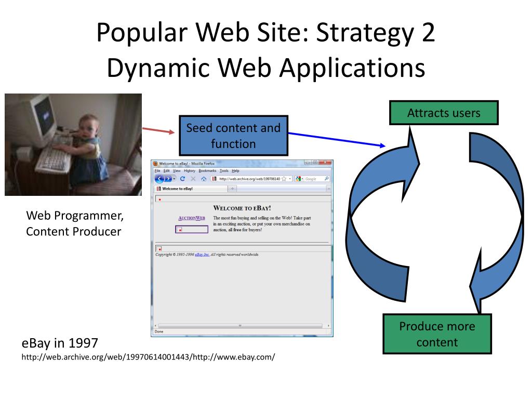Click the horizontal scrollbar right arrow

tap(328, 326)
